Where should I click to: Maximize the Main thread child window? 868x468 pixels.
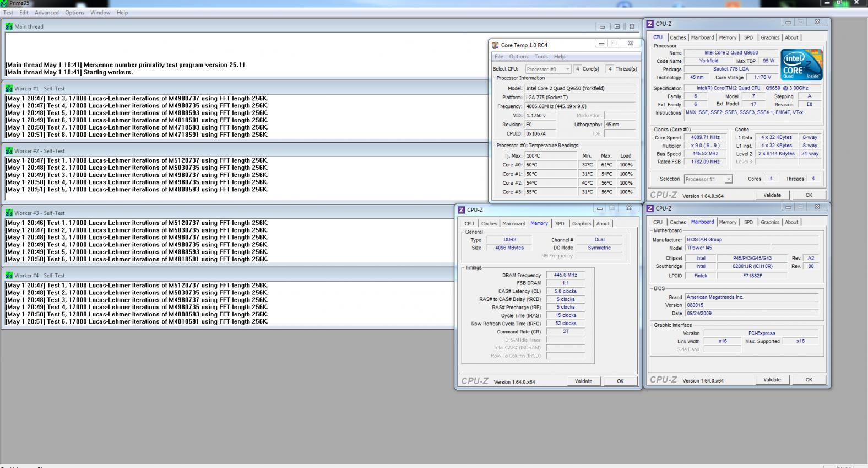click(617, 26)
